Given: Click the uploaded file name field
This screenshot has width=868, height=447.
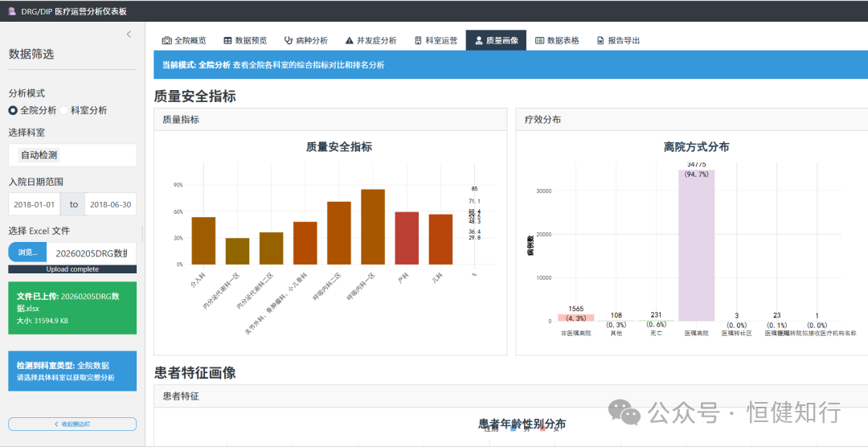Looking at the screenshot, I should (92, 252).
